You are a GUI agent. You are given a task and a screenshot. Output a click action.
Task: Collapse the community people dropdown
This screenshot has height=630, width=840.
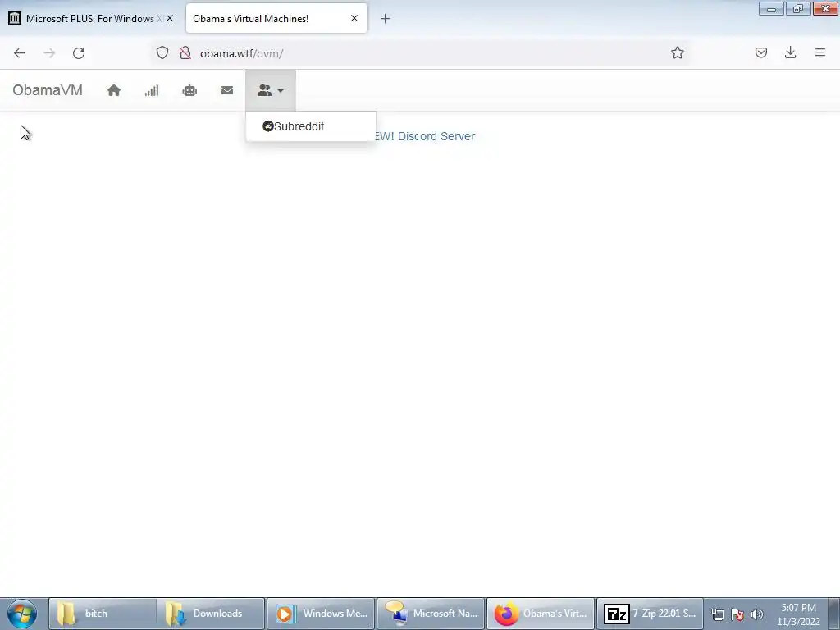[x=271, y=90]
